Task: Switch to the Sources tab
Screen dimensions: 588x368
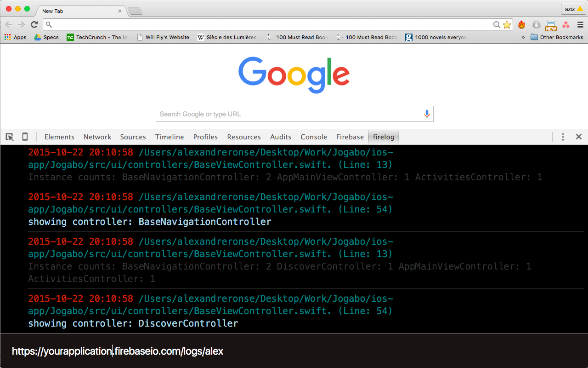Action: [133, 137]
